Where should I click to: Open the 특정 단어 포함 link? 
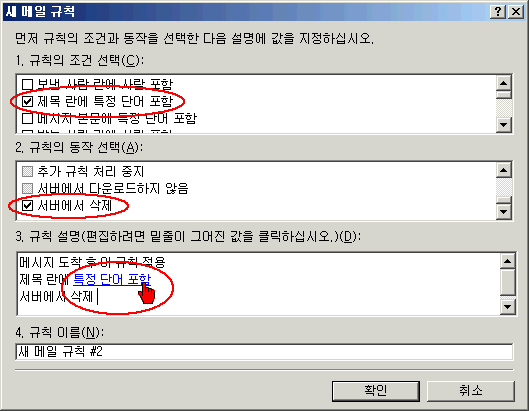pos(112,279)
